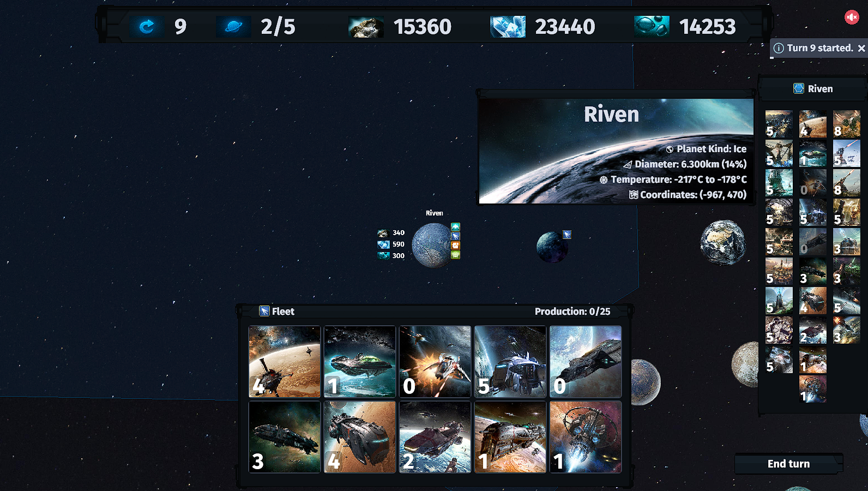Click the orange icon beside Riven planet
The image size is (868, 491).
[x=455, y=245]
